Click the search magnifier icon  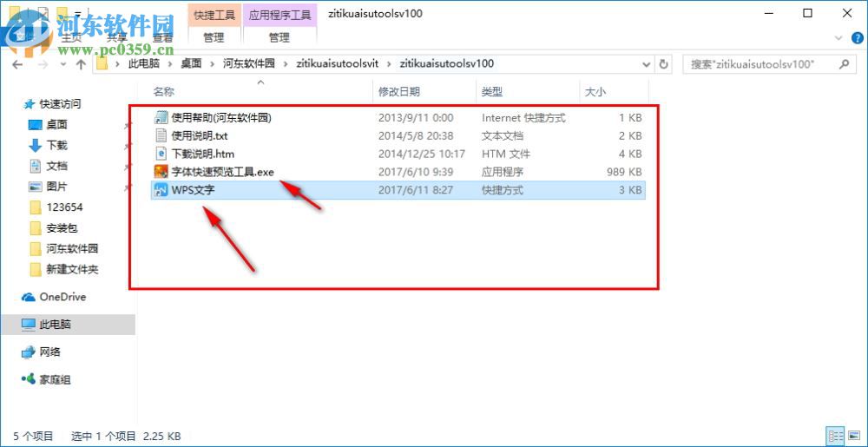[844, 64]
